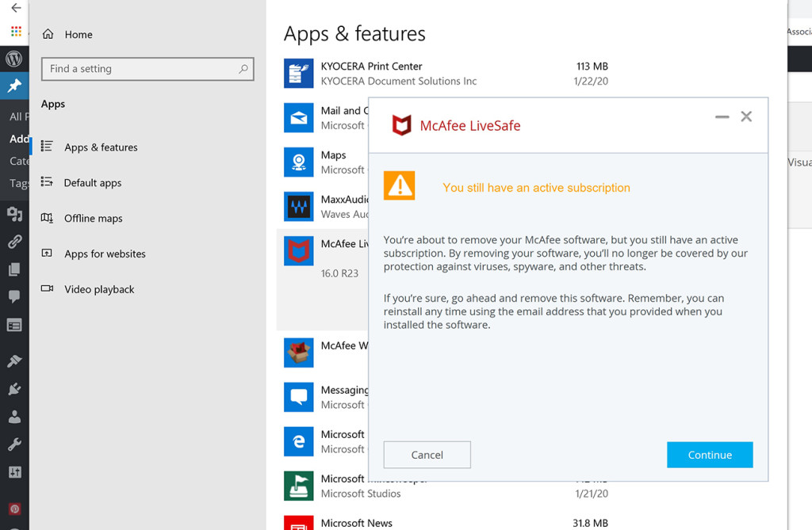Click the Media icon in WordPress sidebar

(x=14, y=214)
